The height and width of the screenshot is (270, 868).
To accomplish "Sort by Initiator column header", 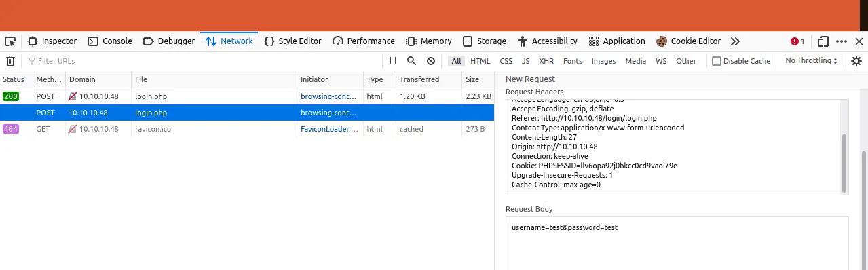I will click(331, 79).
